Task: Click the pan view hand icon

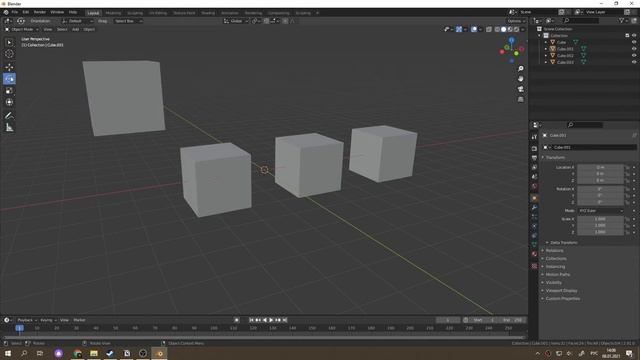Action: click(520, 79)
